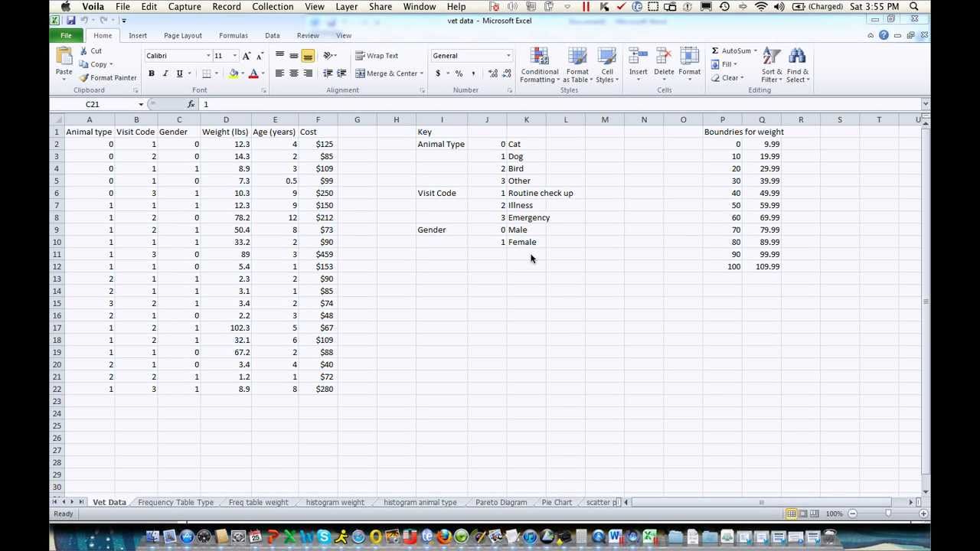Switch to the Page Layout ribbon tab
980x551 pixels.
coord(183,36)
